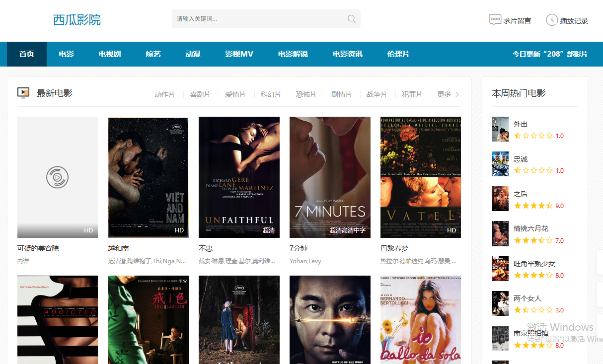Click the placeholder play icon for 可疑的美容院
The width and height of the screenshot is (603, 364).
[x=57, y=177]
